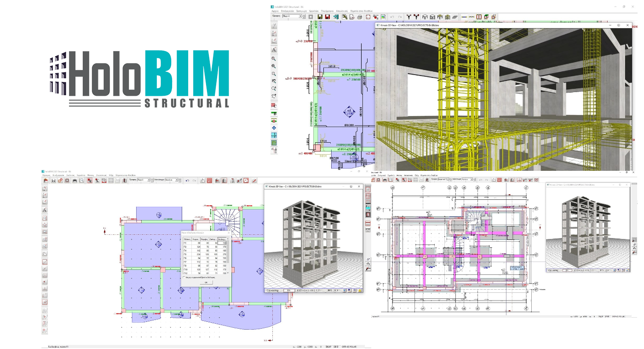Click stepper next to Κανένα dropdown, bottom-left window

point(180,180)
